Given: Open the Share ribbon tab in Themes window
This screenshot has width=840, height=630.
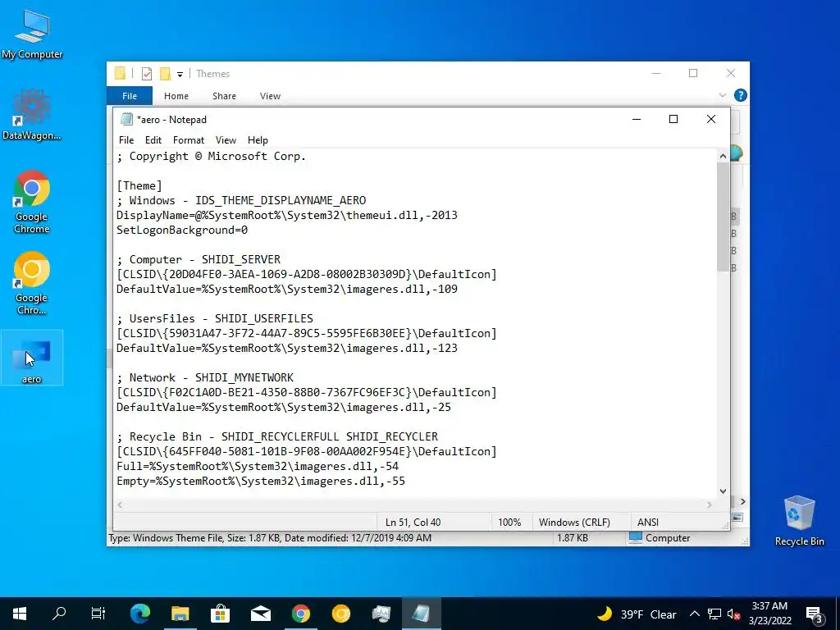Looking at the screenshot, I should coord(224,96).
